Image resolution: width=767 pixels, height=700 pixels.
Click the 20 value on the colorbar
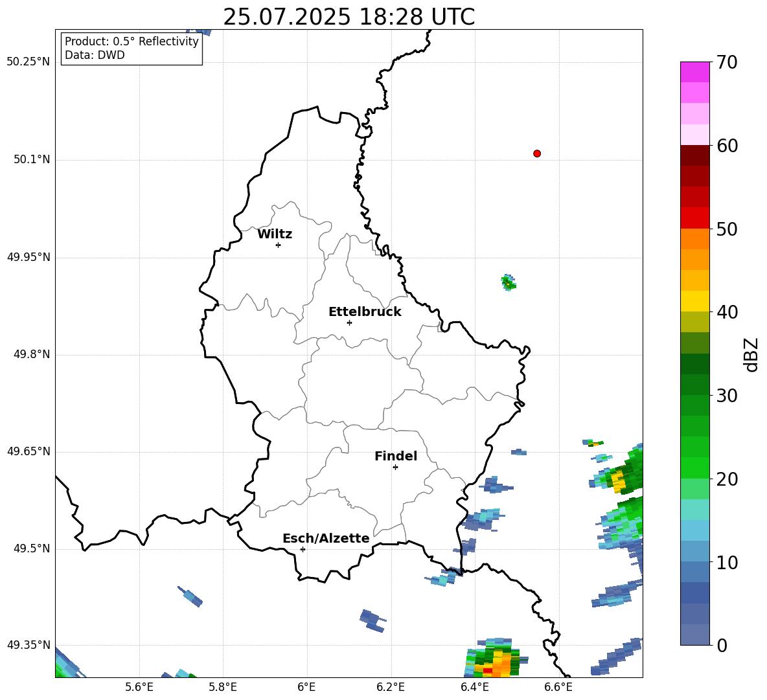coord(727,479)
